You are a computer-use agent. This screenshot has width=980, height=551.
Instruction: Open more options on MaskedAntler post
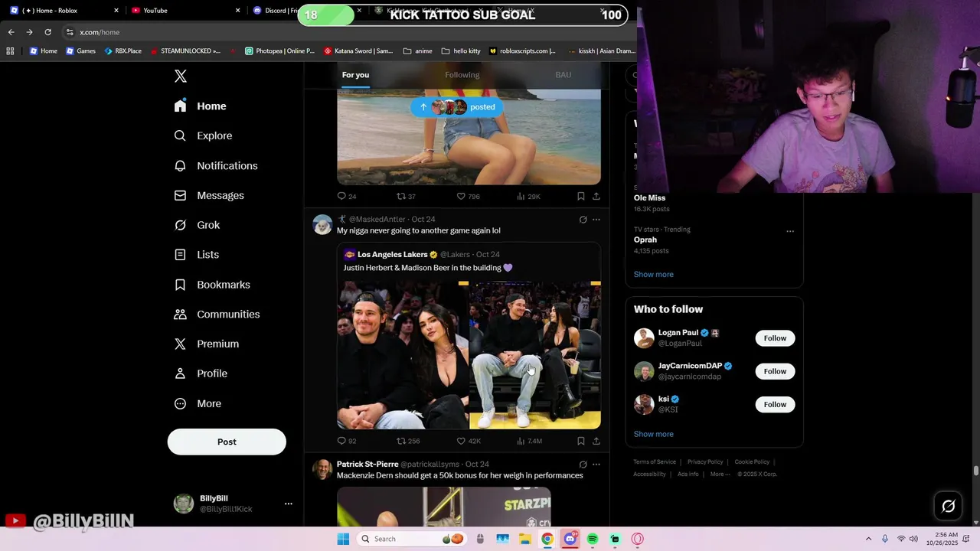coord(596,220)
